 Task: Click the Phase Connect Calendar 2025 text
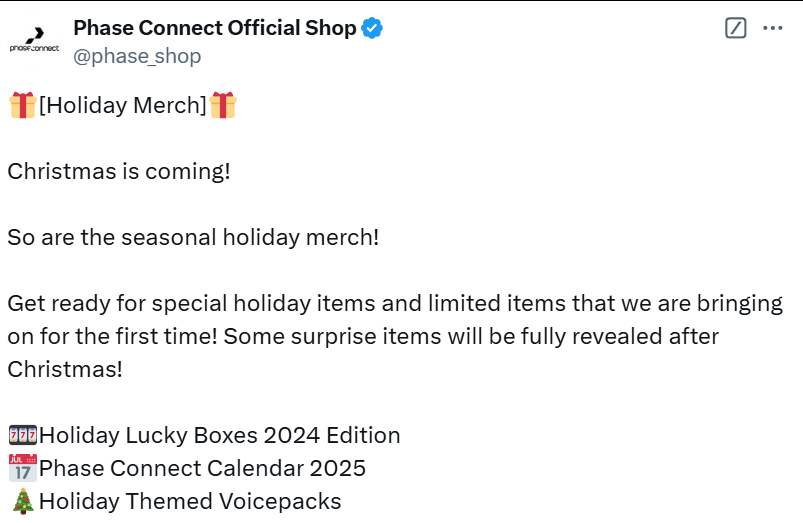coord(202,468)
